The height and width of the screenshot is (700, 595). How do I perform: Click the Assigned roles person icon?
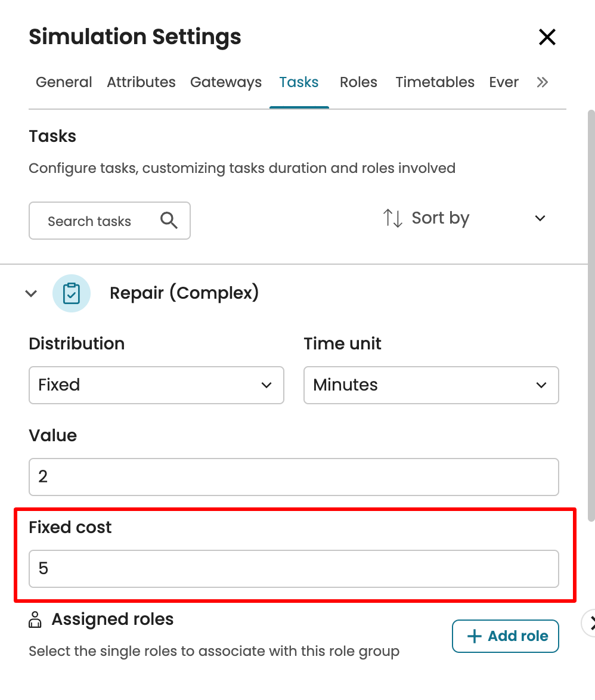[x=36, y=620]
